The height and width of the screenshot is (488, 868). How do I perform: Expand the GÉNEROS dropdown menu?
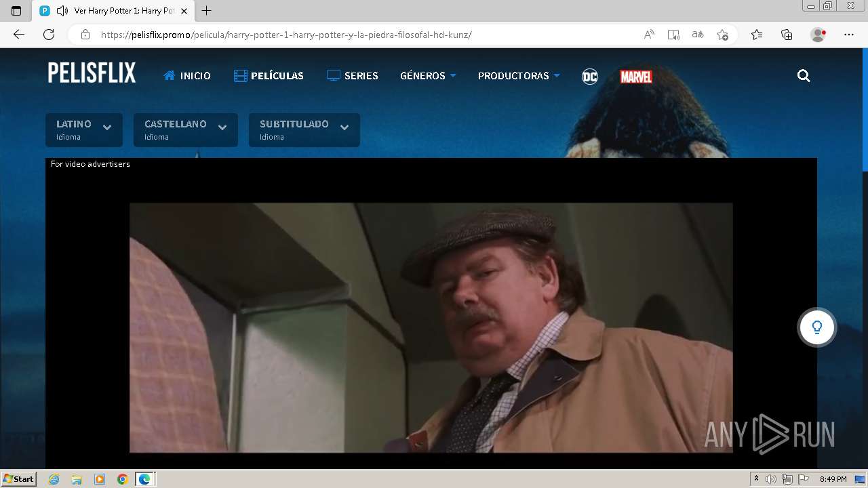coord(428,76)
